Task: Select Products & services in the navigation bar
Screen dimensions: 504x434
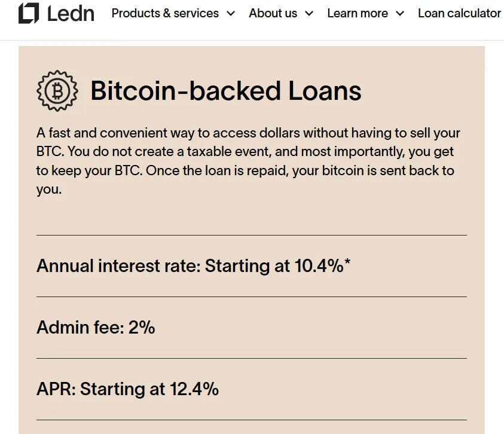Action: (165, 13)
